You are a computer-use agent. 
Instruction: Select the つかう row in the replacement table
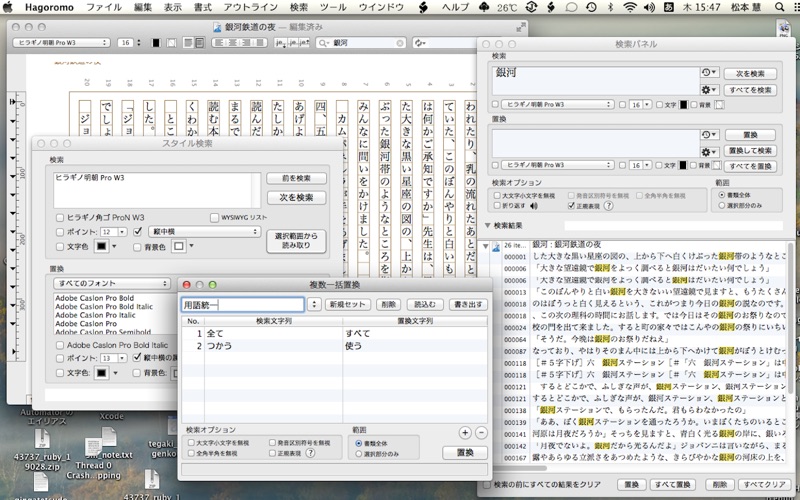[x=334, y=346]
